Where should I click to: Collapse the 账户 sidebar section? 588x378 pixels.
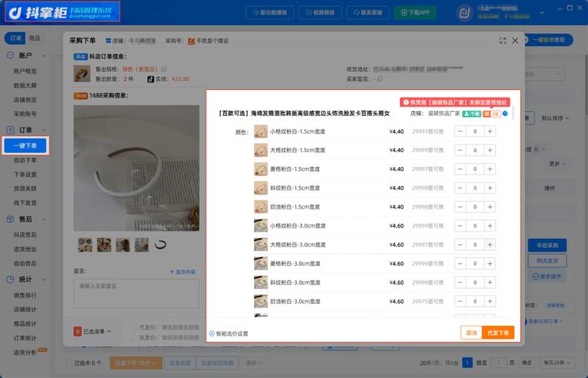point(44,56)
